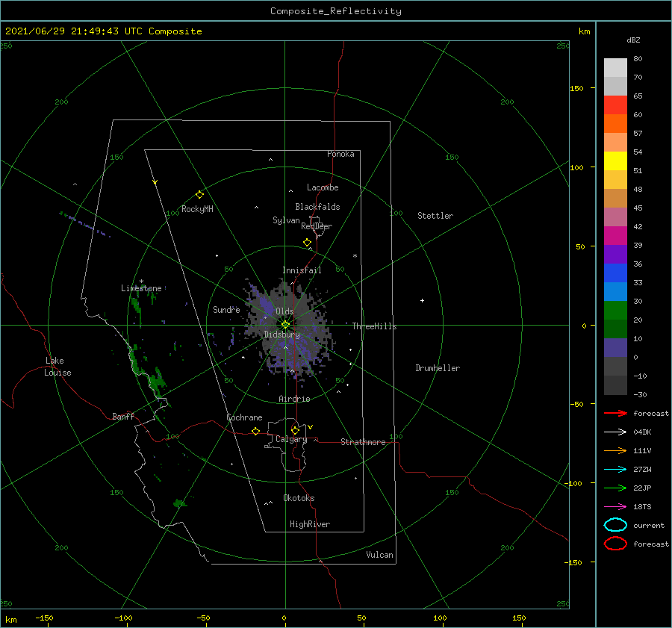Click the Limestone label
This screenshot has width=672, height=628.
(141, 288)
